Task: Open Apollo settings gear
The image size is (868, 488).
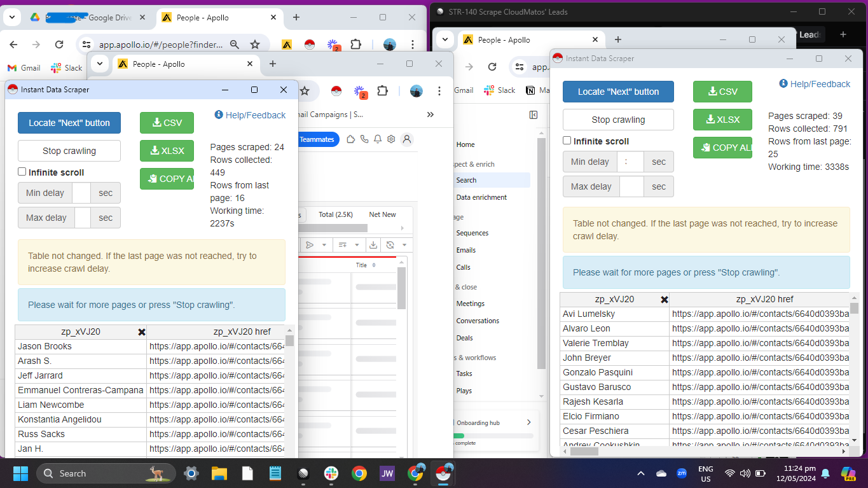Action: click(391, 139)
